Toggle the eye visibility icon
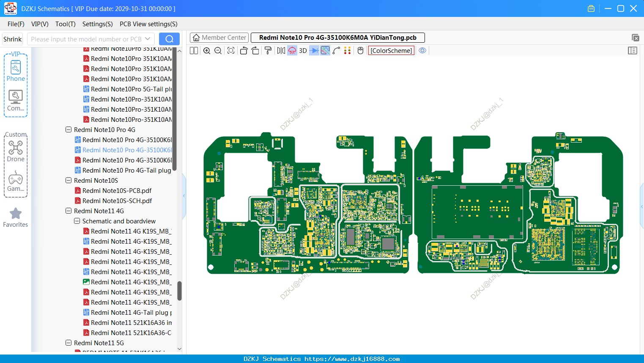Viewport: 644px width, 363px height. (x=422, y=51)
